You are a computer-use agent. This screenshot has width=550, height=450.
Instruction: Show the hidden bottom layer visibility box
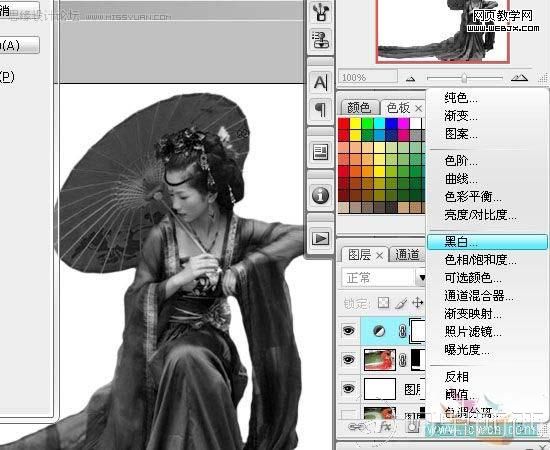coord(348,414)
